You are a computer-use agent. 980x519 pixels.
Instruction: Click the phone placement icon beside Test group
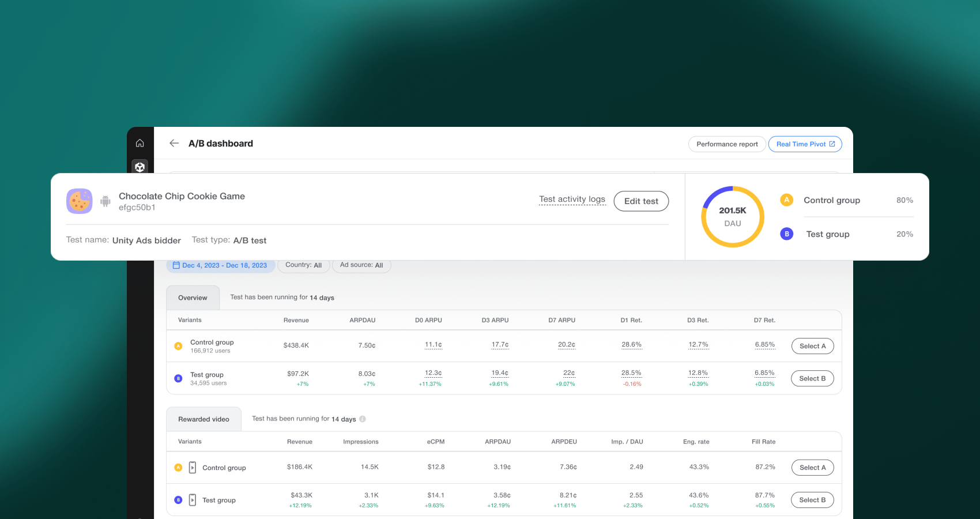[x=193, y=499]
